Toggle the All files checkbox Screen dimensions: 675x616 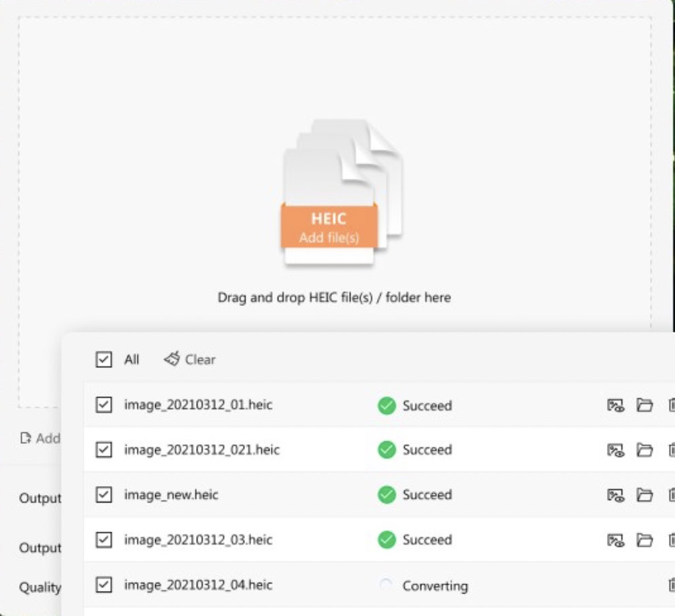[103, 360]
